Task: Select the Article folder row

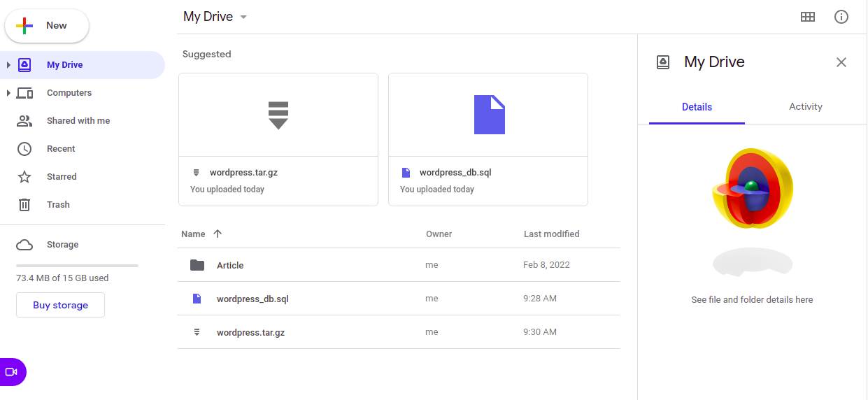Action: 399,265
